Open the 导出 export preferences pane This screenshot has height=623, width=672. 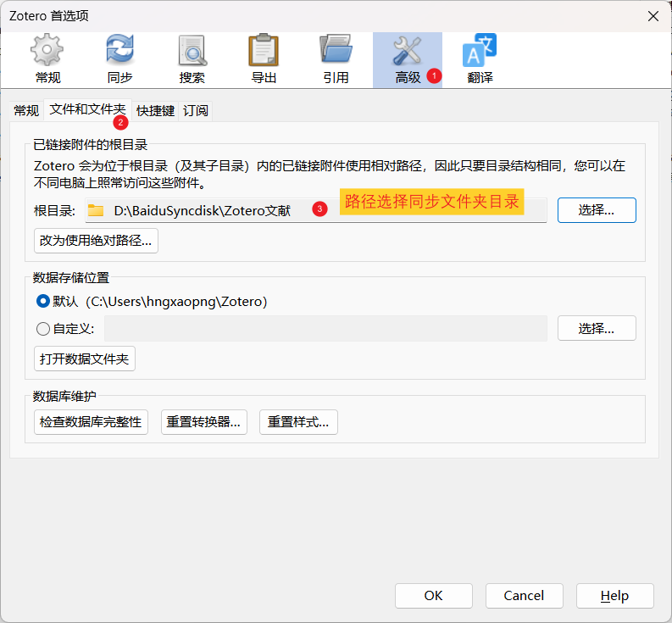click(264, 59)
